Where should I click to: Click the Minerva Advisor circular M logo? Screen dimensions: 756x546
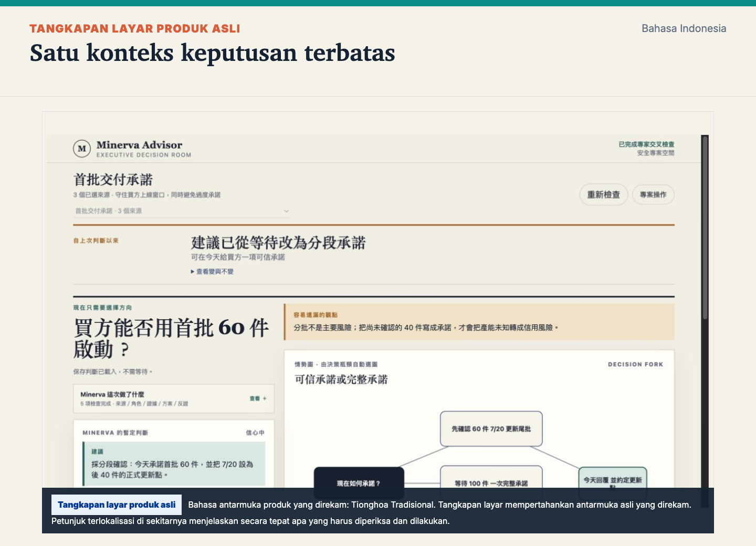coord(82,149)
